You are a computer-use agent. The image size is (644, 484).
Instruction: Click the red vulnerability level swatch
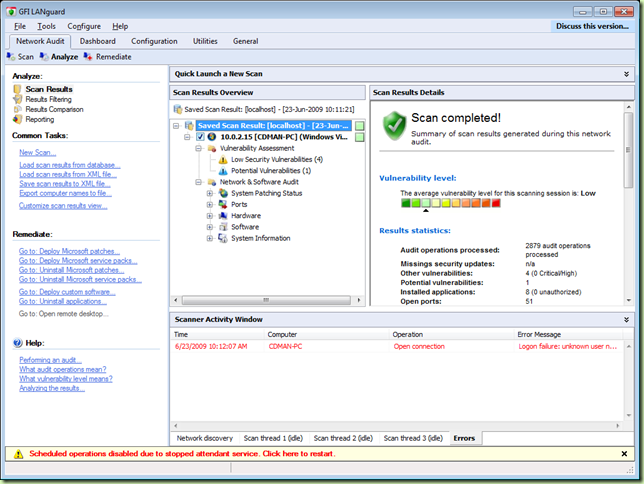point(495,203)
